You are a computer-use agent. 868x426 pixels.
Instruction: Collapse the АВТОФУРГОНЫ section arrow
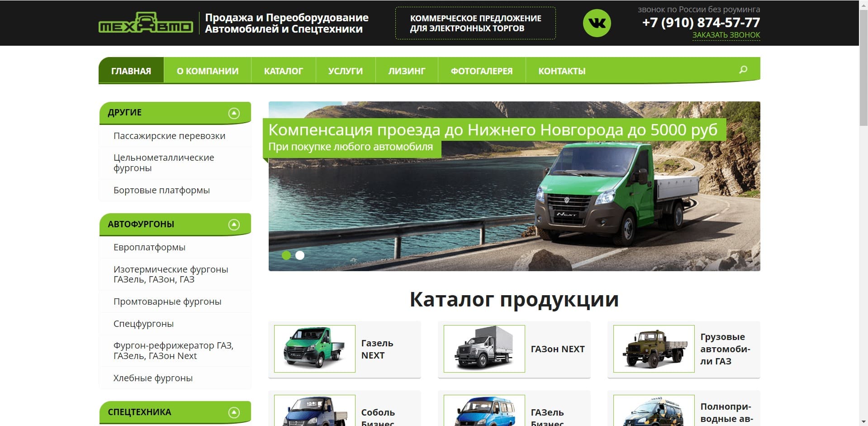click(234, 225)
